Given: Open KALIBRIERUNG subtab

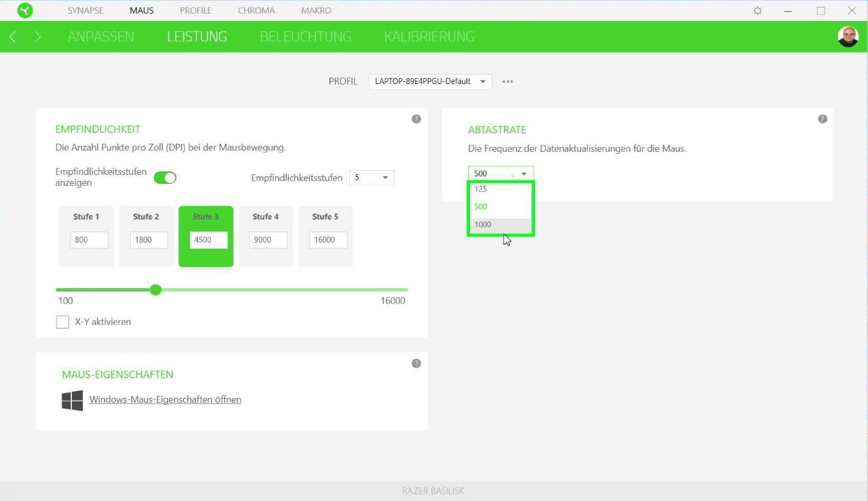Looking at the screenshot, I should click(429, 37).
